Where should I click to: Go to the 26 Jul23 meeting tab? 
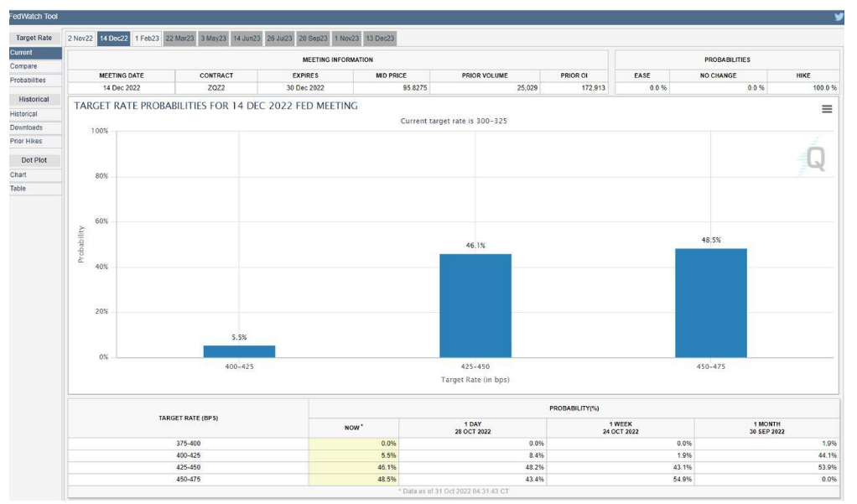coord(280,39)
